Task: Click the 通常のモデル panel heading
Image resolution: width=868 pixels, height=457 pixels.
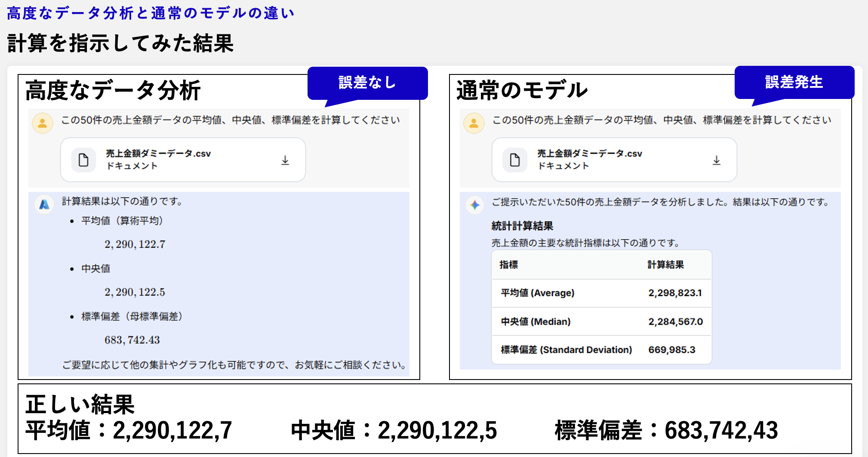Action: [522, 90]
